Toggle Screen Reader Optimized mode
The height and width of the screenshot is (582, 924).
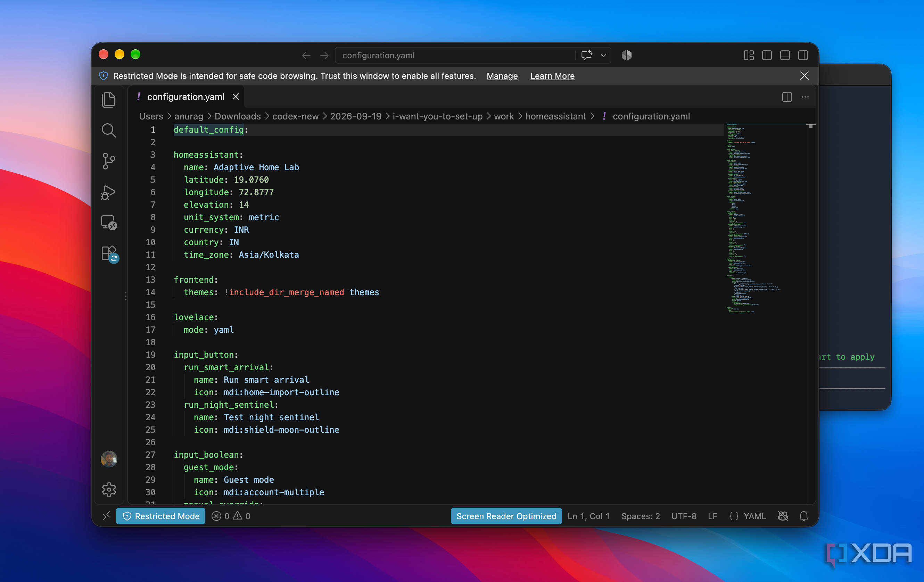pyautogui.click(x=506, y=516)
